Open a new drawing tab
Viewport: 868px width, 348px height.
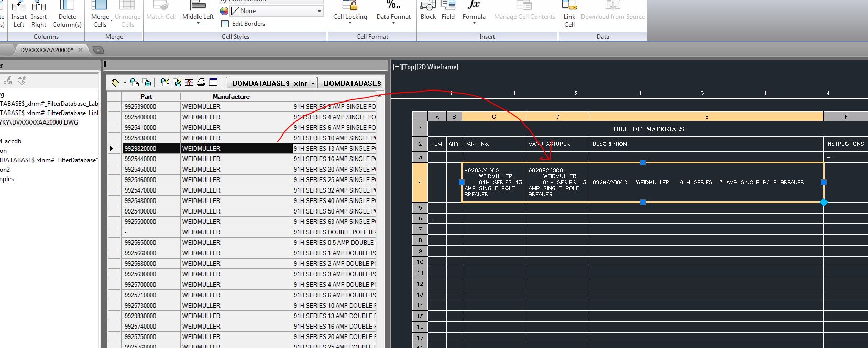click(98, 50)
